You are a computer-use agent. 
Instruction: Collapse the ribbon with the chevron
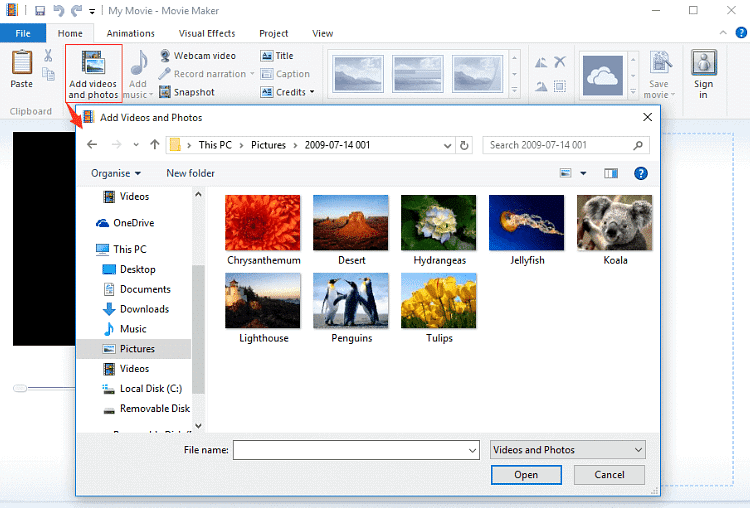(x=723, y=33)
